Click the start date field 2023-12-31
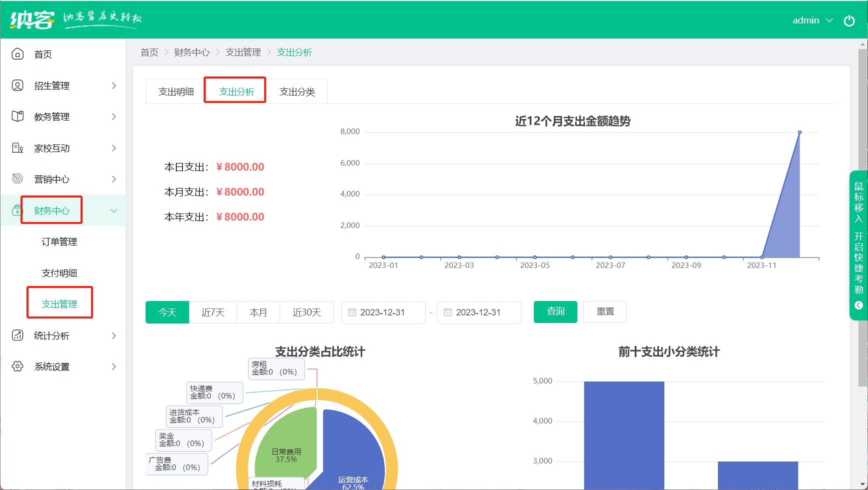868x490 pixels. pyautogui.click(x=383, y=312)
